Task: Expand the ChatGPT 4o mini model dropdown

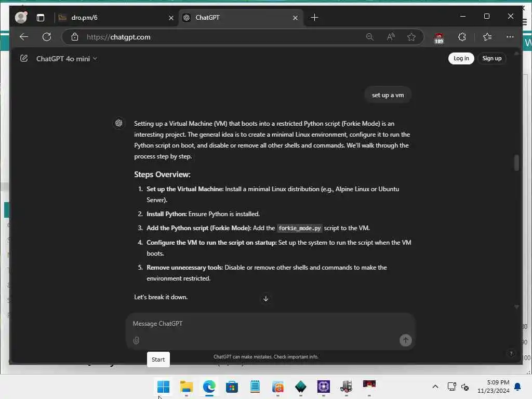Action: (66, 59)
